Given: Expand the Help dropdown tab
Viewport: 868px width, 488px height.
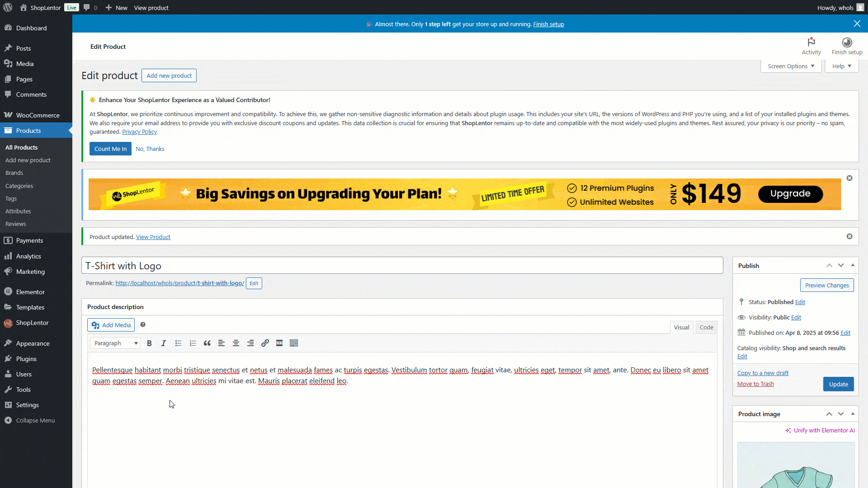Looking at the screenshot, I should coord(841,66).
